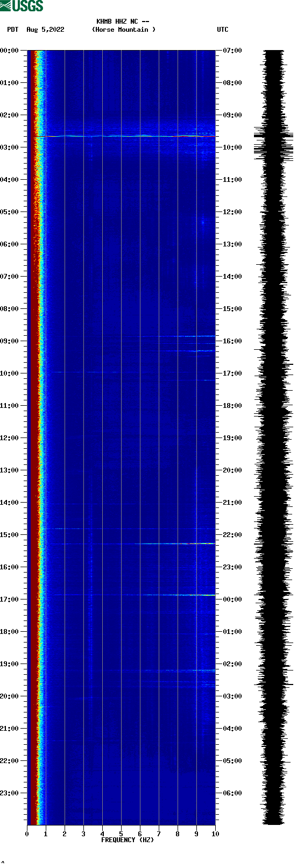Click the 22:00 UTC time label
This screenshot has height=868, width=297.
pyautogui.click(x=232, y=535)
